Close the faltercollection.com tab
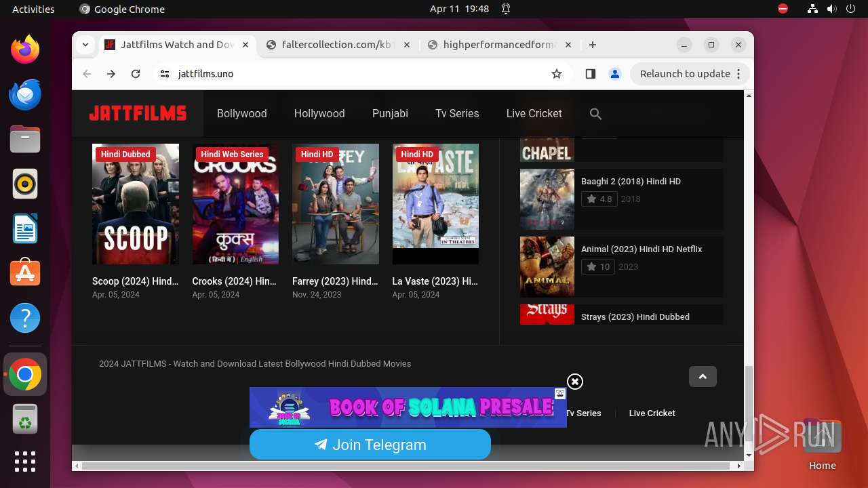The image size is (868, 488). click(x=407, y=45)
